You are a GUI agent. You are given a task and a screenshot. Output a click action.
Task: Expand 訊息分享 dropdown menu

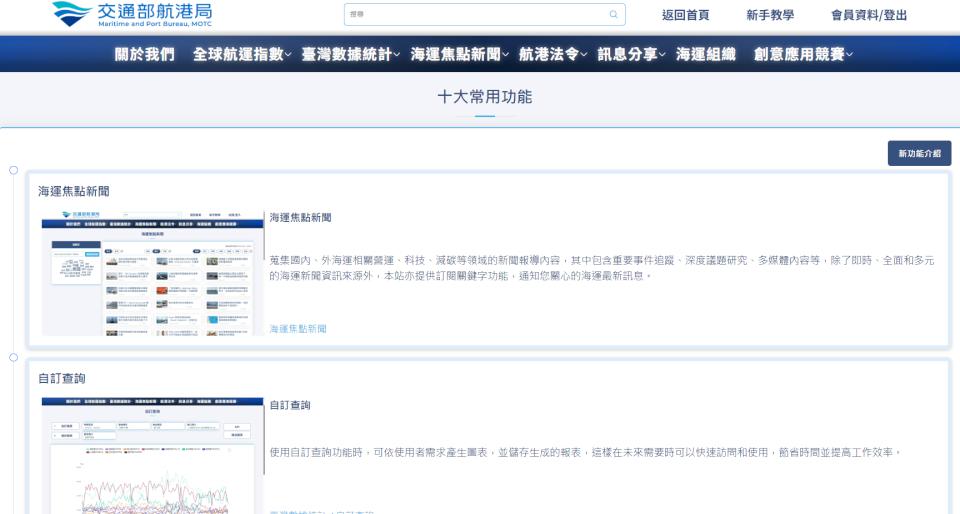632,54
